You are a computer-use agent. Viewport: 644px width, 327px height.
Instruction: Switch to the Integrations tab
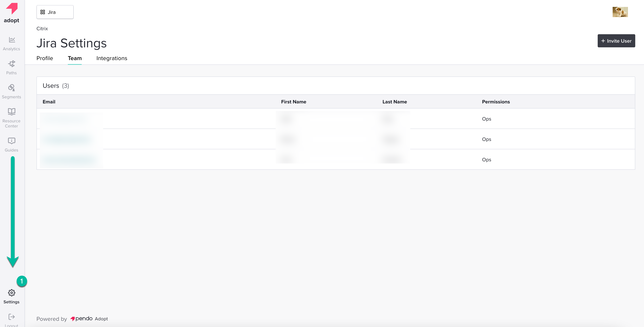[x=112, y=58]
